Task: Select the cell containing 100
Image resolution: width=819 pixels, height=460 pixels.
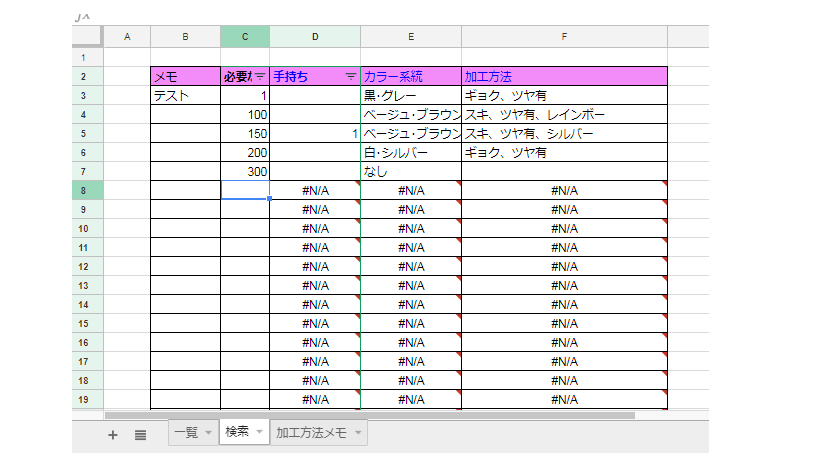Action: point(245,114)
